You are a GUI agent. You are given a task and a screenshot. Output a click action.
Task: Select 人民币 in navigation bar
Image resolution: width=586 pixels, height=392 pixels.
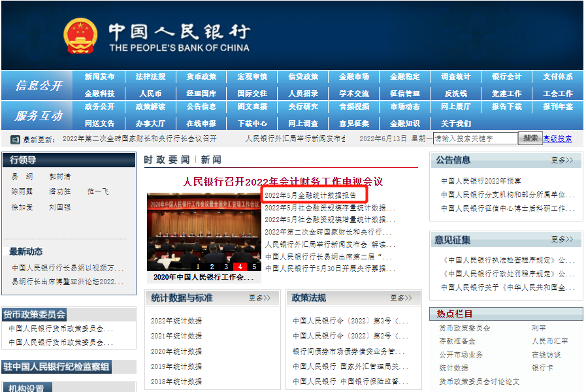tap(150, 93)
